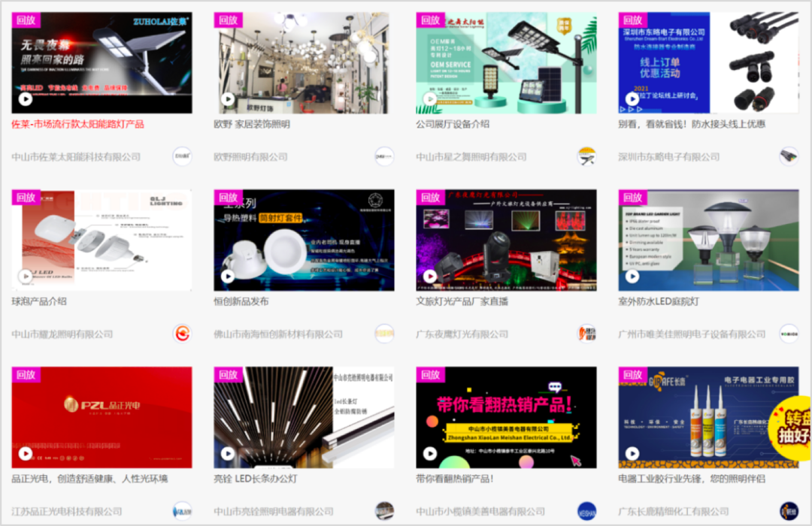
Task: Open the 球泡产品介绍 video thumbnail
Action: tap(101, 240)
